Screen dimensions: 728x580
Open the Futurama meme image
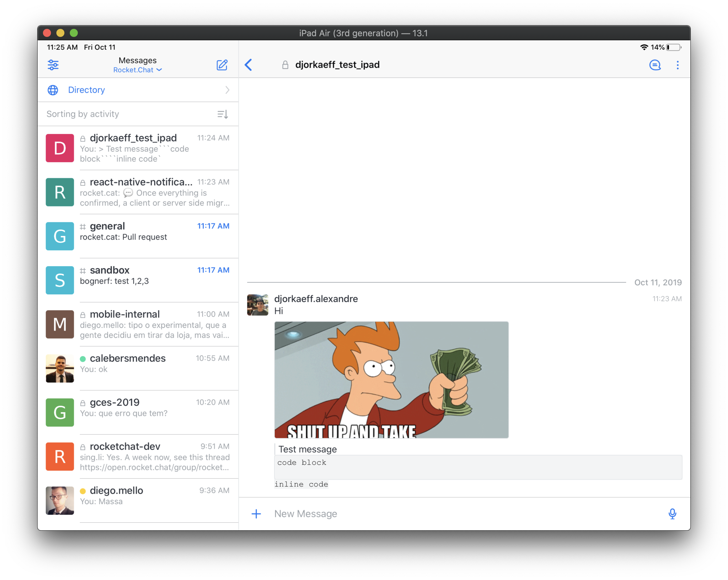click(391, 379)
